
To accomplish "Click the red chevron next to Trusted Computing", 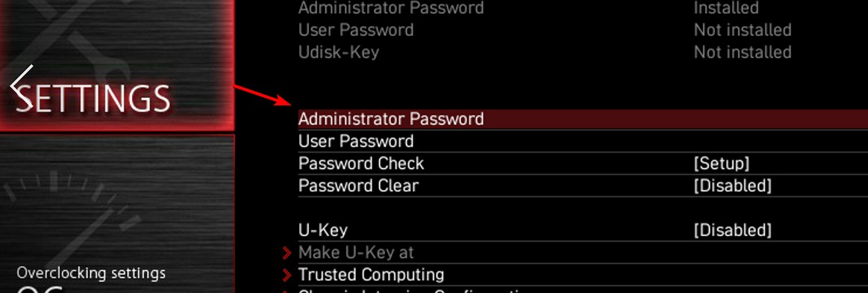I will 287,275.
